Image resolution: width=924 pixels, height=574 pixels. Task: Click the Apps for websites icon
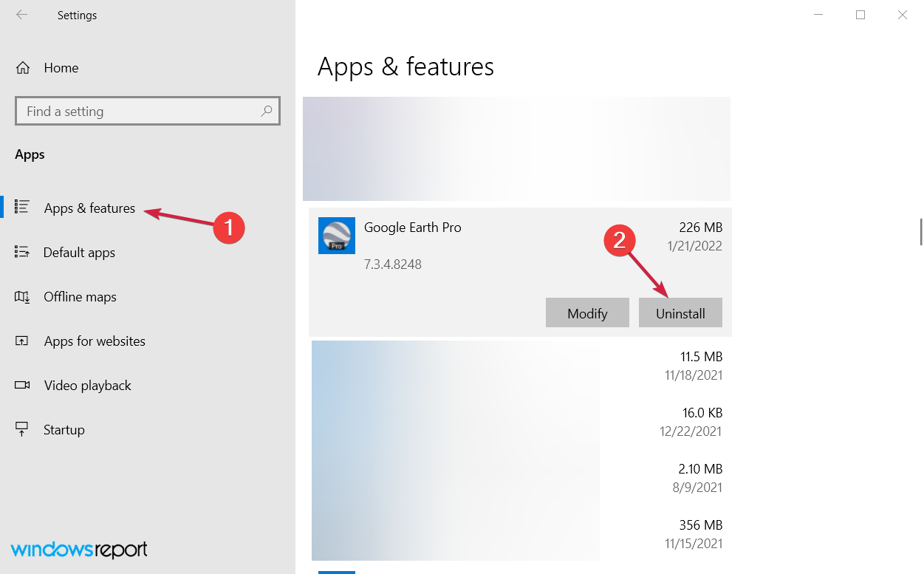[x=22, y=341]
